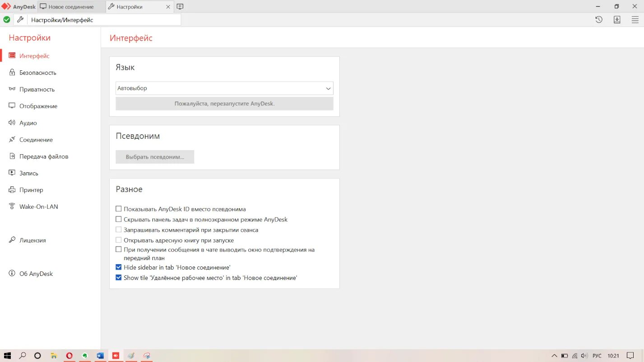The width and height of the screenshot is (644, 362).
Task: Open the AnyDesk hamburger main menu
Action: [635, 20]
